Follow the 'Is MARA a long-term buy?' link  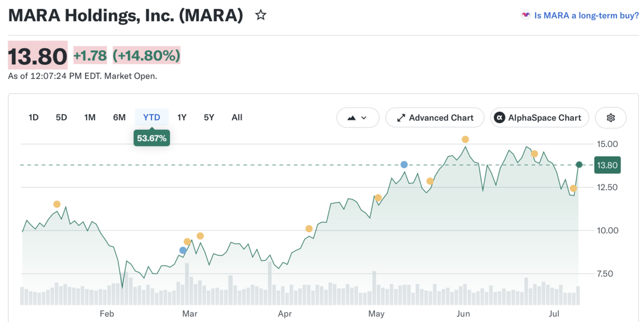(x=586, y=16)
